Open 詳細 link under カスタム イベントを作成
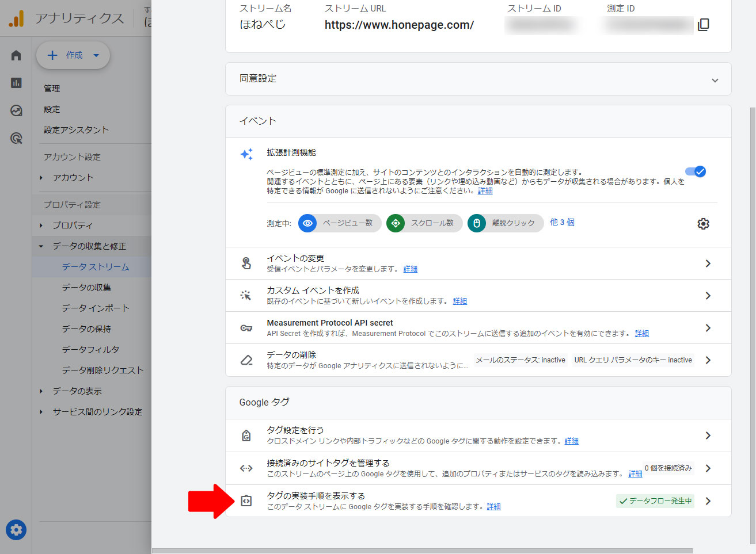The image size is (756, 554). coord(460,301)
